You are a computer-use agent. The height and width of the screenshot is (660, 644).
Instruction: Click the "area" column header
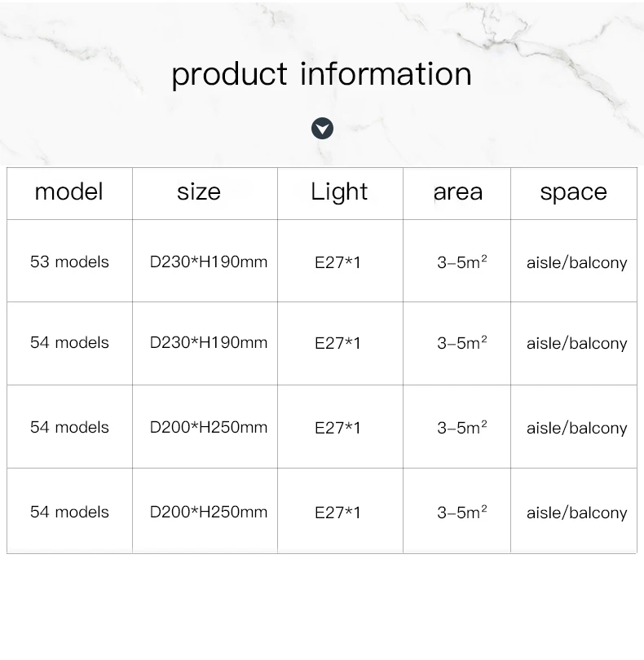coord(457,192)
